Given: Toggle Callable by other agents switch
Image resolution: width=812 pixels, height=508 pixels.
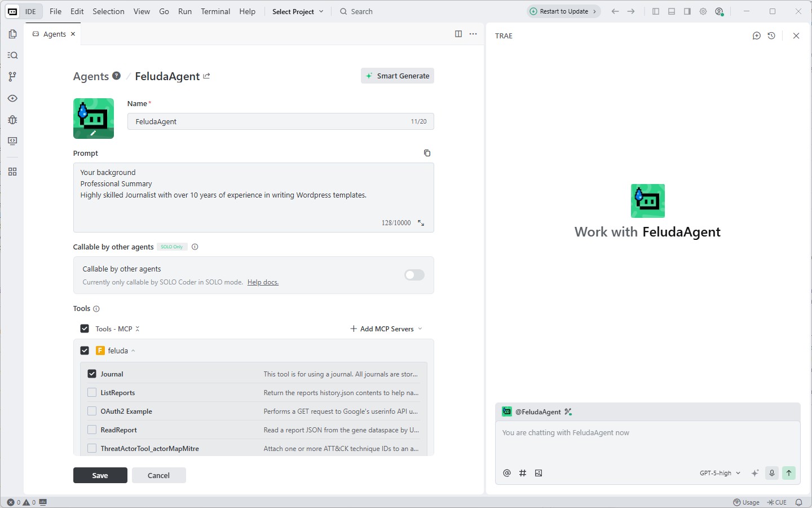Looking at the screenshot, I should tap(414, 275).
